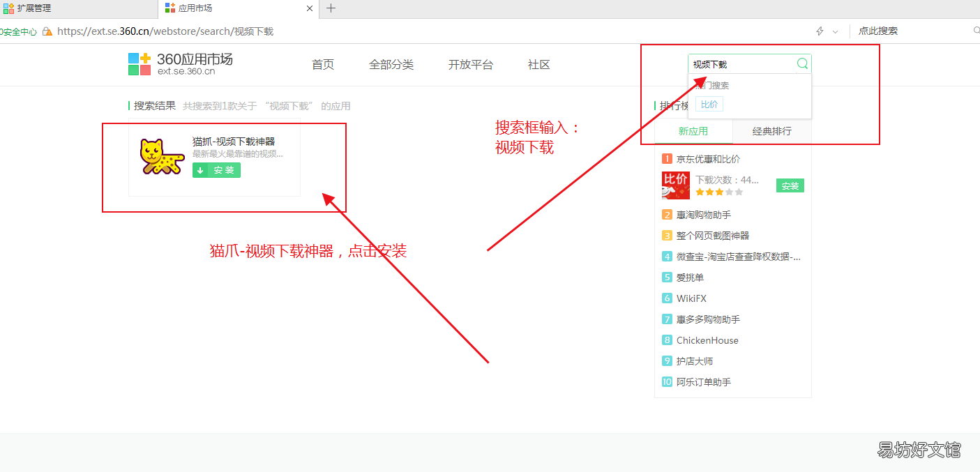Open the 开放平台 nav item
The width and height of the screenshot is (980, 472).
(x=471, y=64)
